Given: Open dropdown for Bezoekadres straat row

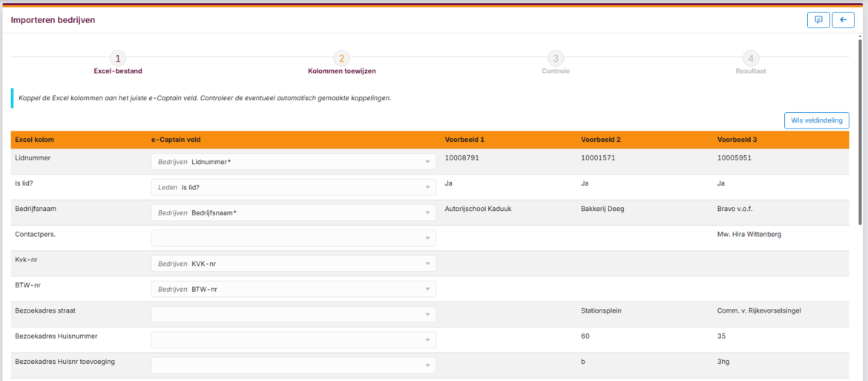Looking at the screenshot, I should coord(293,315).
